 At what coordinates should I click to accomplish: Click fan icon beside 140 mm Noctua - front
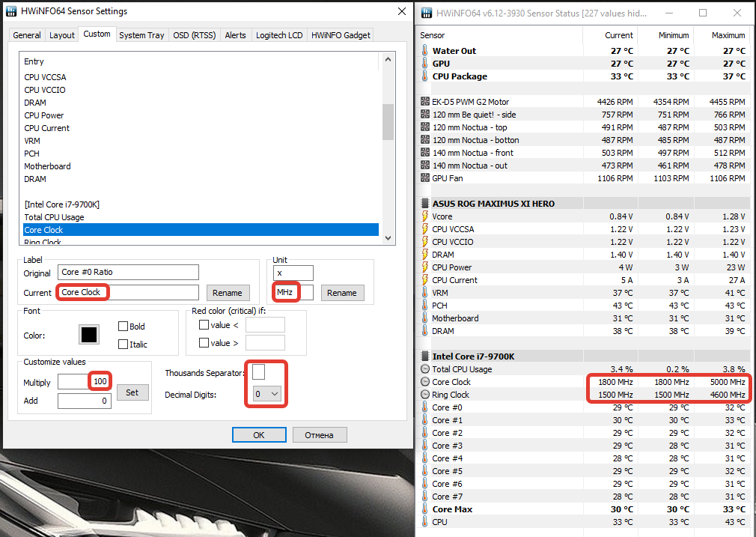[424, 153]
